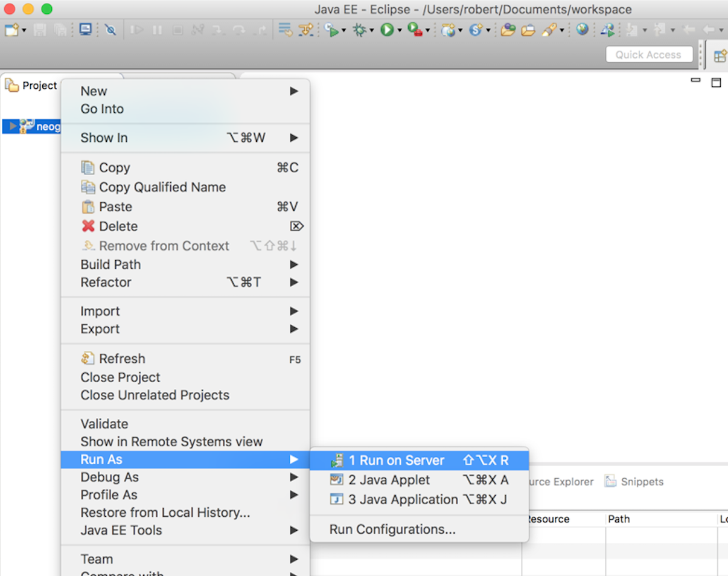
Task: Click the Terminate stop icon
Action: 177,30
